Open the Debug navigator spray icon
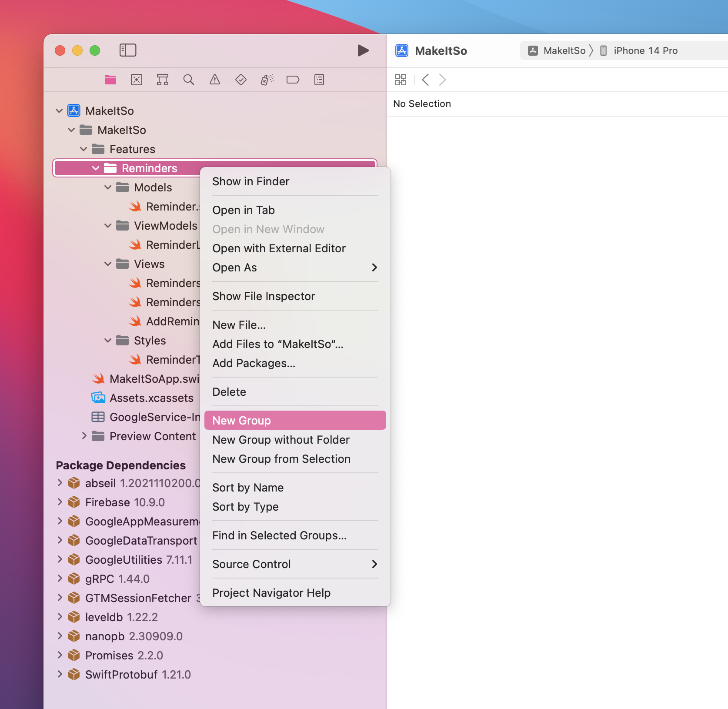 tap(267, 80)
